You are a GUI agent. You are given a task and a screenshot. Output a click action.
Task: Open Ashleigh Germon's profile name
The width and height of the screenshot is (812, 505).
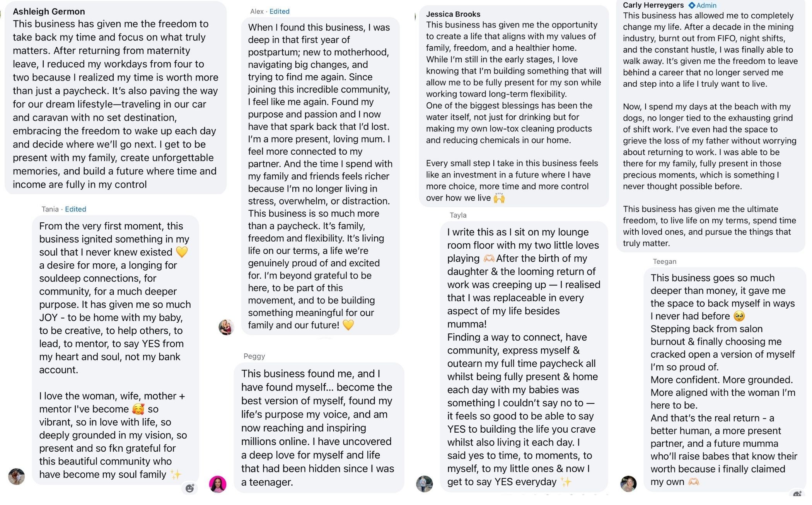point(49,11)
